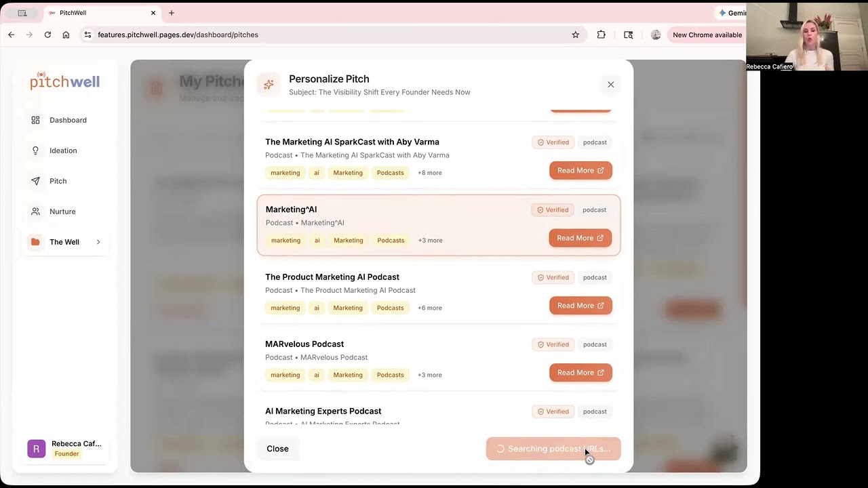Open Read More for MARvelous Podcast
The height and width of the screenshot is (488, 868).
tap(580, 373)
